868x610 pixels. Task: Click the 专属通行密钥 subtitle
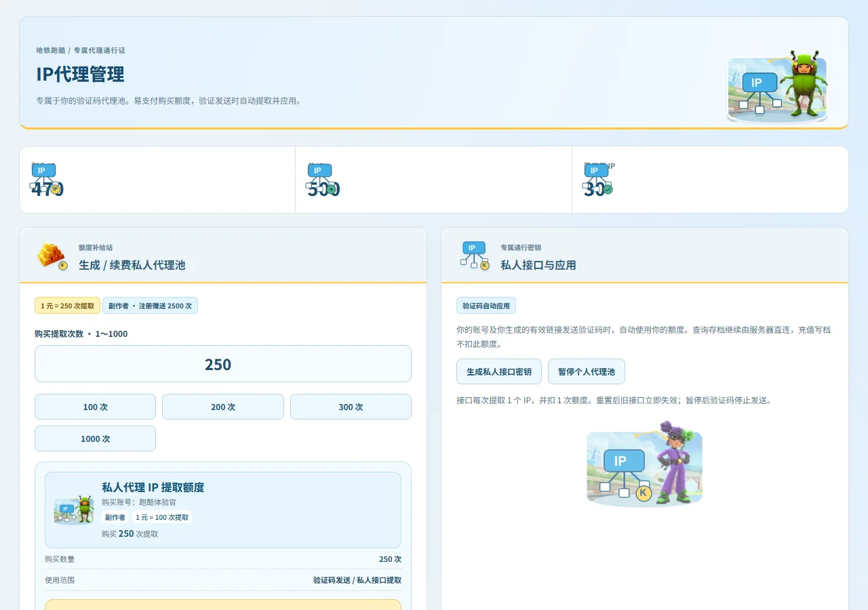click(x=521, y=247)
